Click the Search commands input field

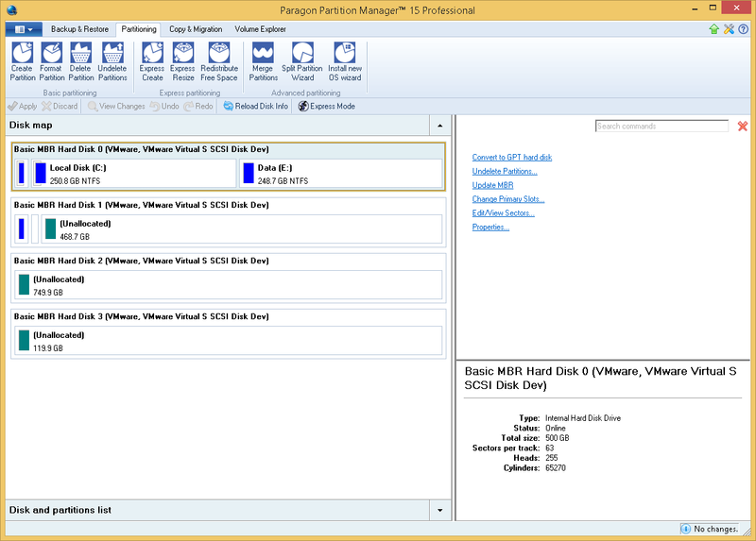point(661,126)
